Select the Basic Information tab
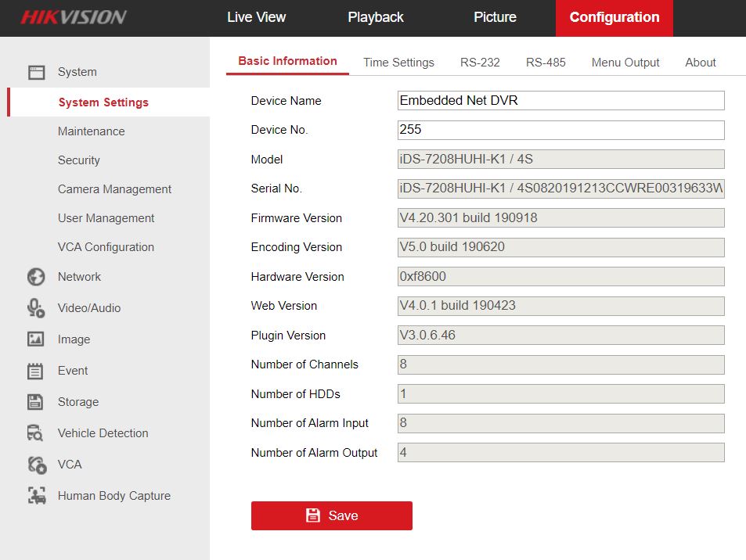This screenshot has height=560, width=746. (x=287, y=61)
